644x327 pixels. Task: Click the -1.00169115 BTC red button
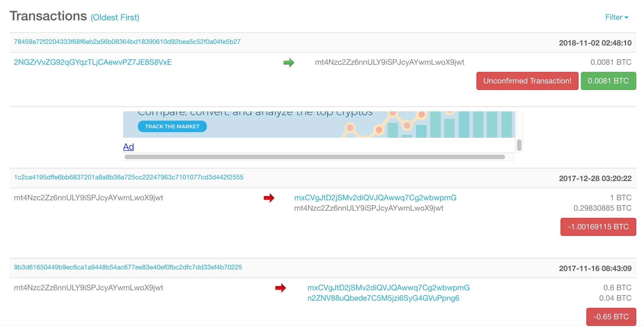tap(598, 227)
